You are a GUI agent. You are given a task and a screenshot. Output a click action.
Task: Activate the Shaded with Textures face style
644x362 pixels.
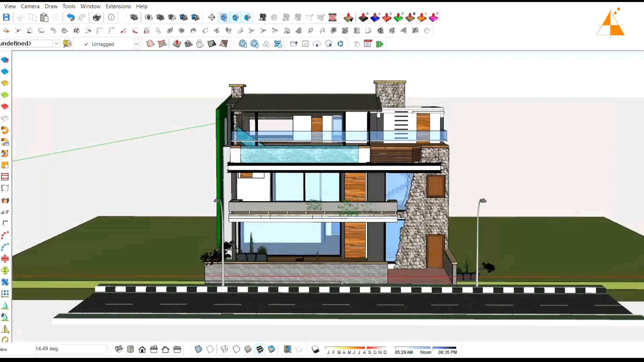260,349
